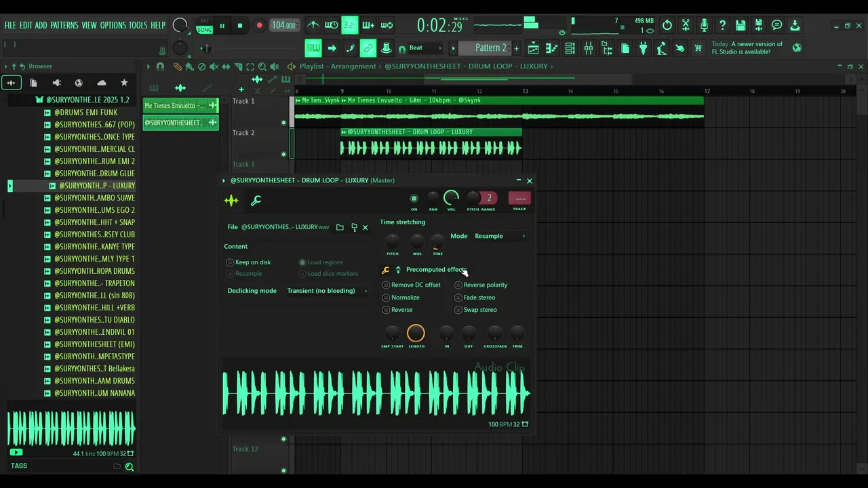
Task: Open the FILE menu
Action: 10,25
